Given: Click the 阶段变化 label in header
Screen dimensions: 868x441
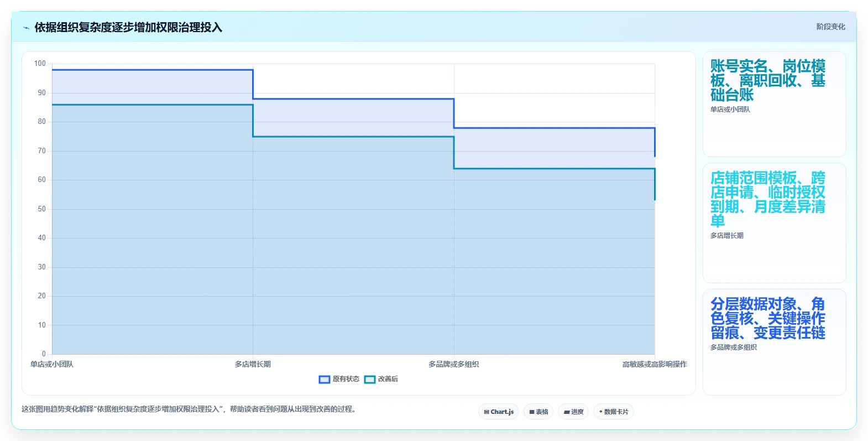Looking at the screenshot, I should point(830,27).
